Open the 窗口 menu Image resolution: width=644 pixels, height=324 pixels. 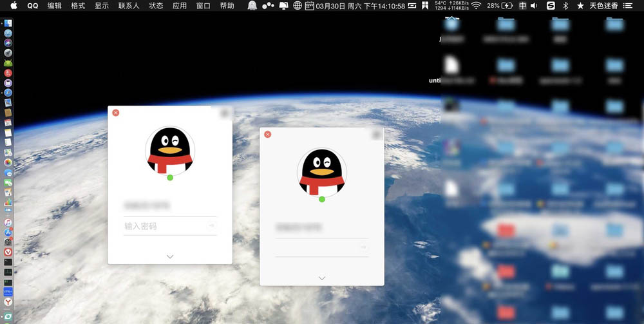tap(204, 6)
